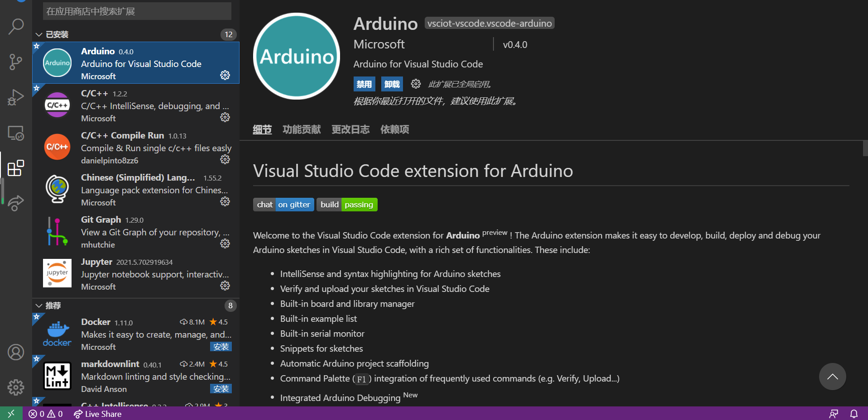Click Live Share in the status bar

click(98, 414)
